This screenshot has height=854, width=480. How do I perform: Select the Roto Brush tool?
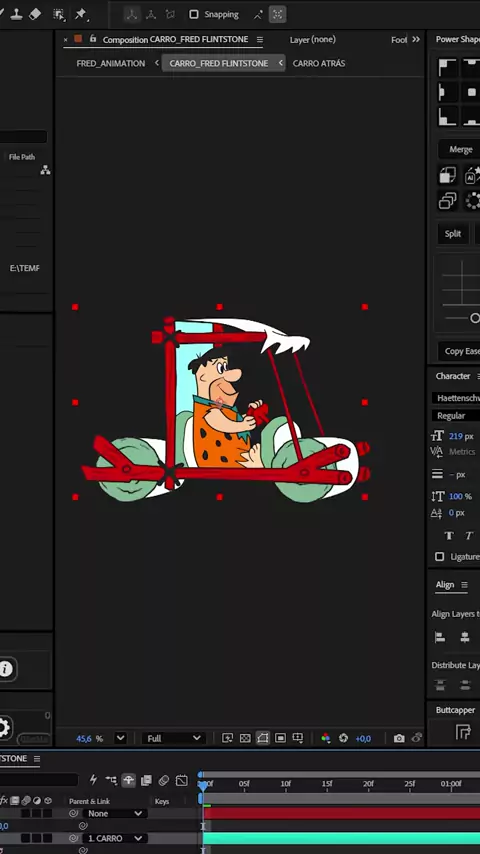58,14
